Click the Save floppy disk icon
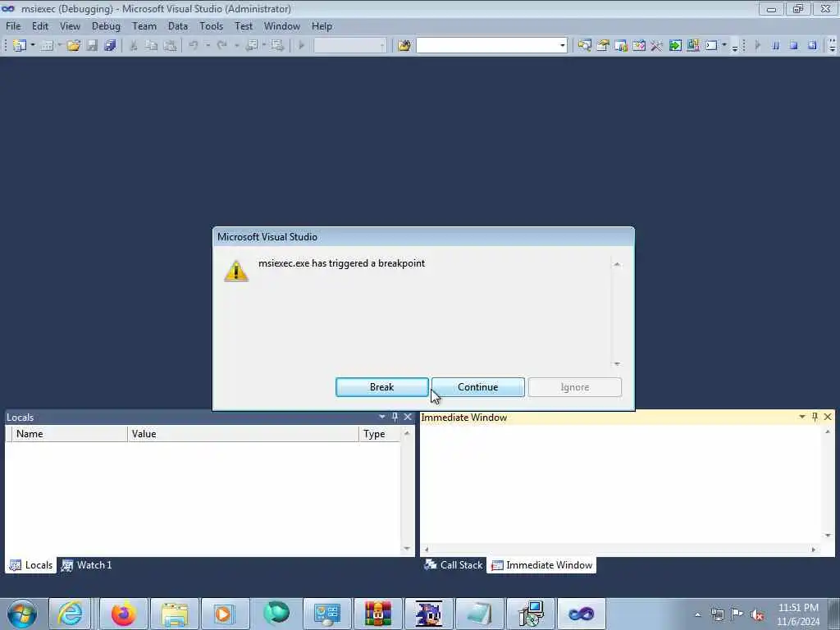The image size is (840, 630). pyautogui.click(x=92, y=46)
